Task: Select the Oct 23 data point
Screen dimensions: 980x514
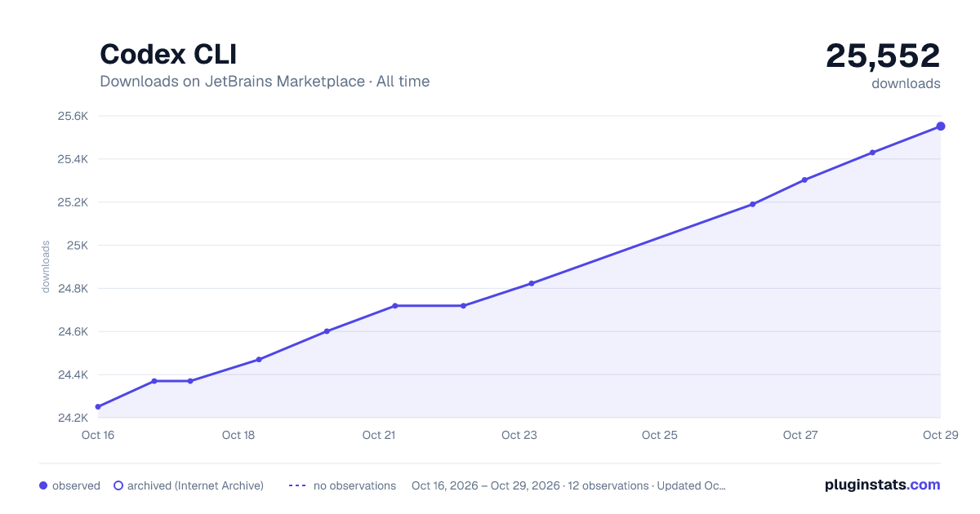Action: 532,283
